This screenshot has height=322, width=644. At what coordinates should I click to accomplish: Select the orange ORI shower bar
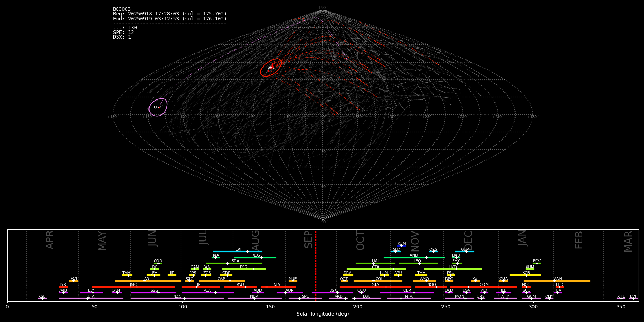(378, 281)
